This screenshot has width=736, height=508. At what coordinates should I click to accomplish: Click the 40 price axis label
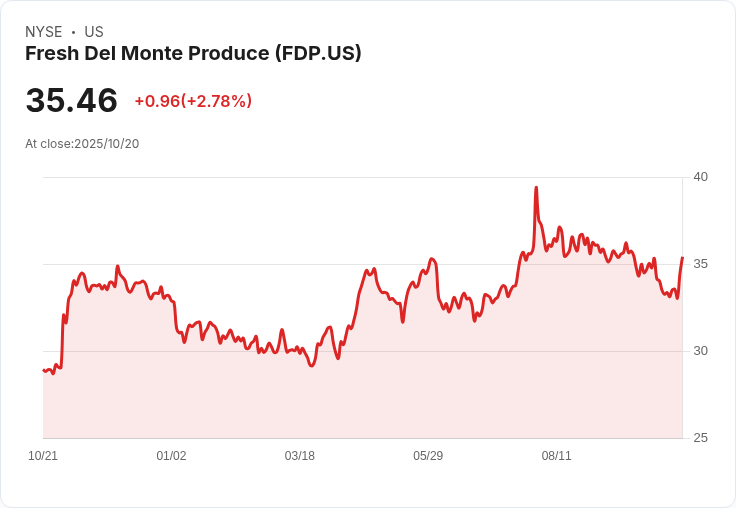(700, 177)
